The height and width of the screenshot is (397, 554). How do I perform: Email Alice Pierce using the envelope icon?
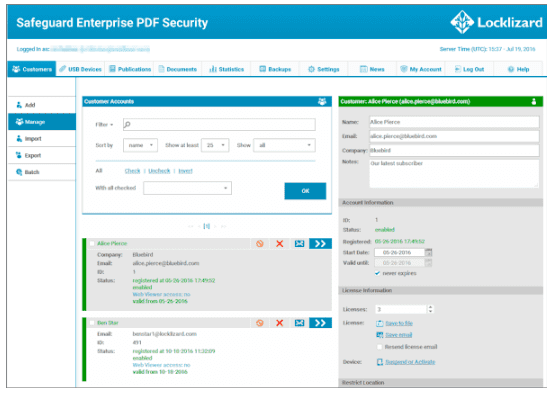[299, 243]
